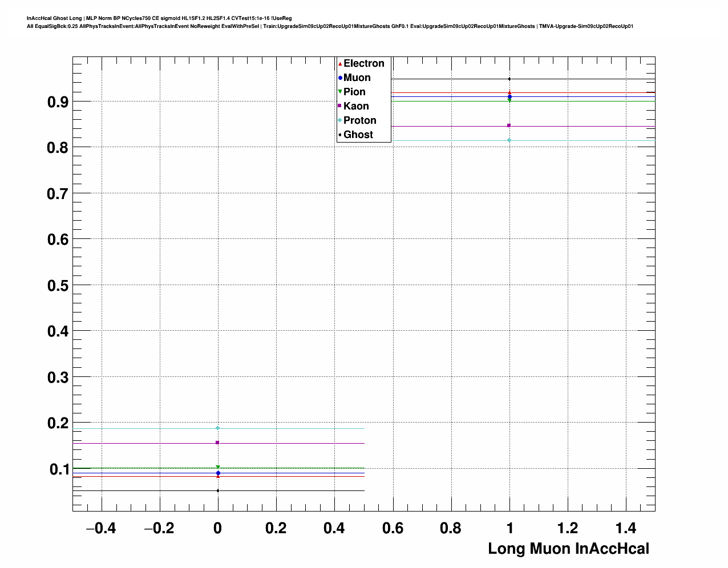Screen dimensions: 728x568
Task: Click the green Pion point at x=0
Action: (x=218, y=468)
